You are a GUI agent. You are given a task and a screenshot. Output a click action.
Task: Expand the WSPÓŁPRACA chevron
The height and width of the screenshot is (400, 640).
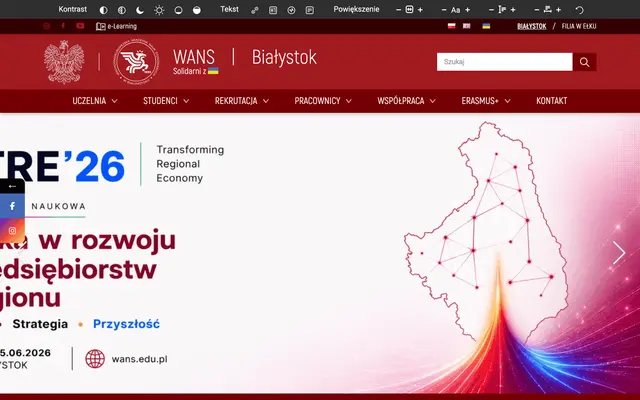click(433, 101)
